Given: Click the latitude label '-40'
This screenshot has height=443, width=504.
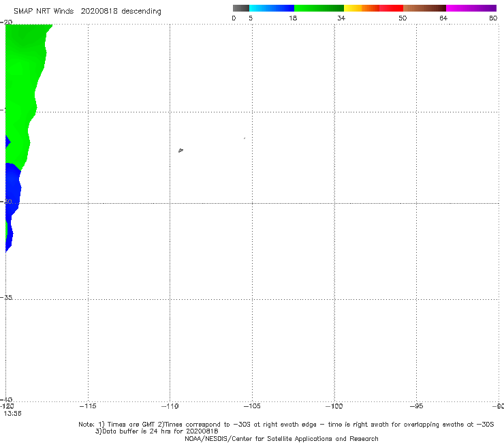Looking at the screenshot, I should tap(6, 399).
